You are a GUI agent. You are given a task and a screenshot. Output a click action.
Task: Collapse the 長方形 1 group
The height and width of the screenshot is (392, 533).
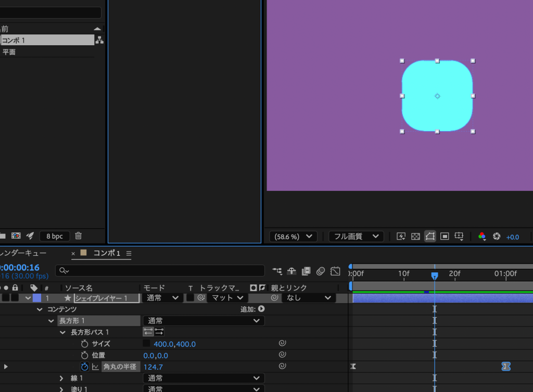51,321
